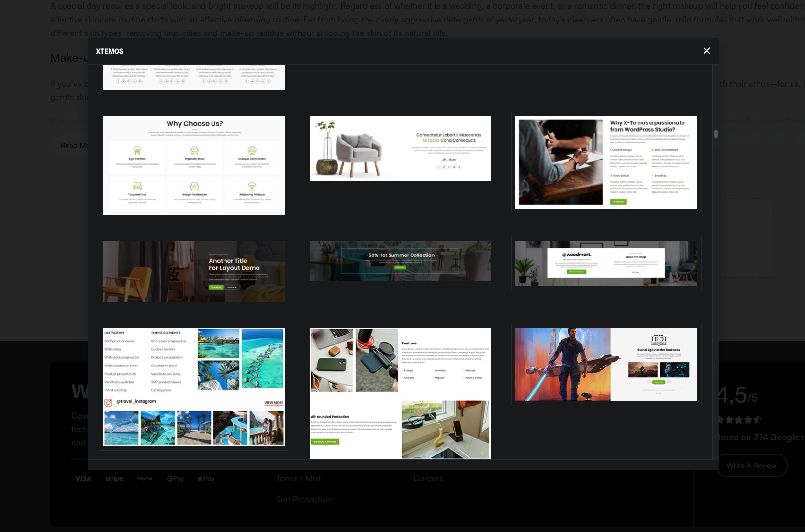Open the 'Toner / Mist' footer link
This screenshot has width=805, height=532.
298,478
